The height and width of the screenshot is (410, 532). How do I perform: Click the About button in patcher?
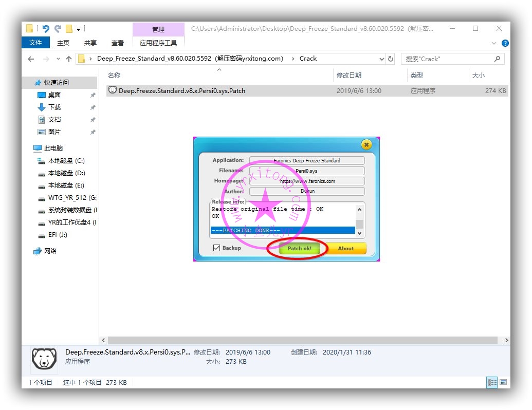[346, 248]
